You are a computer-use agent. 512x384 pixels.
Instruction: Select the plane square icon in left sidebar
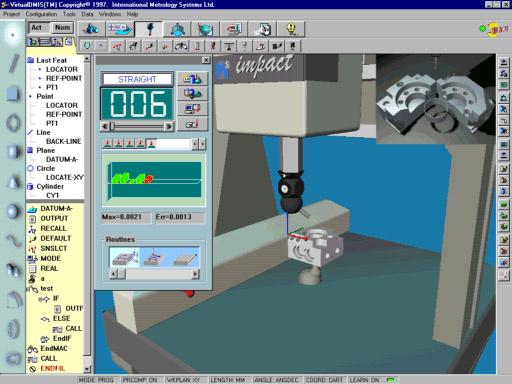pos(13,93)
